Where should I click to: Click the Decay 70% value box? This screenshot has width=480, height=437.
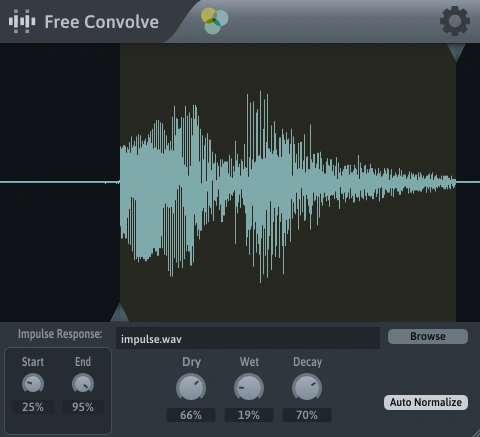click(x=307, y=415)
